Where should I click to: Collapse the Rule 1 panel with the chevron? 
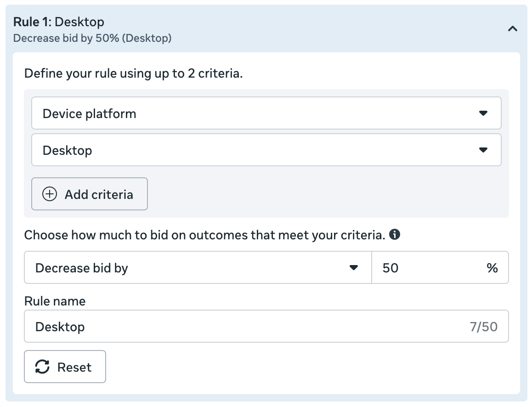[513, 29]
